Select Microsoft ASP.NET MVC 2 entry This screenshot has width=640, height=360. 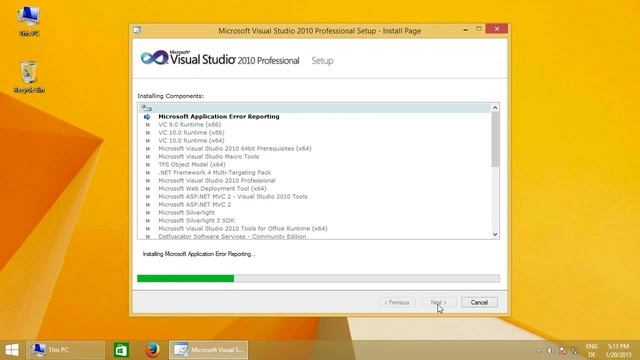tap(194, 204)
